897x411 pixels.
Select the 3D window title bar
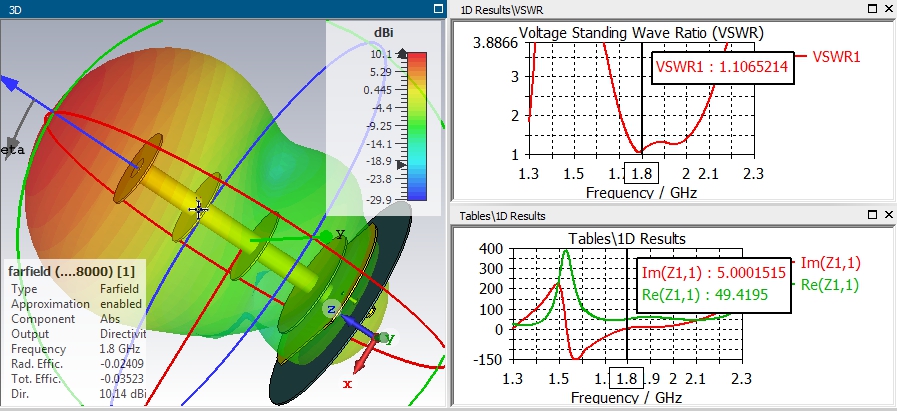coord(223,9)
